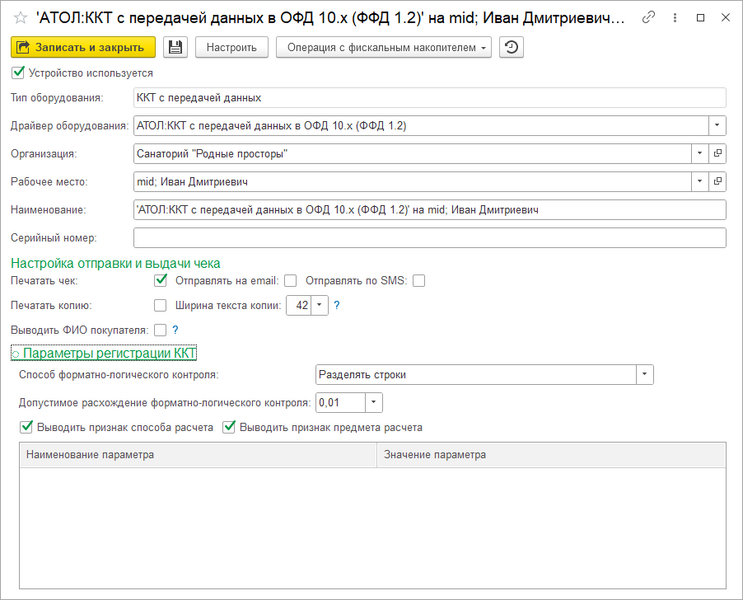Open Ширина текста копии dropdown
Image resolution: width=743 pixels, height=600 pixels.
tap(319, 305)
